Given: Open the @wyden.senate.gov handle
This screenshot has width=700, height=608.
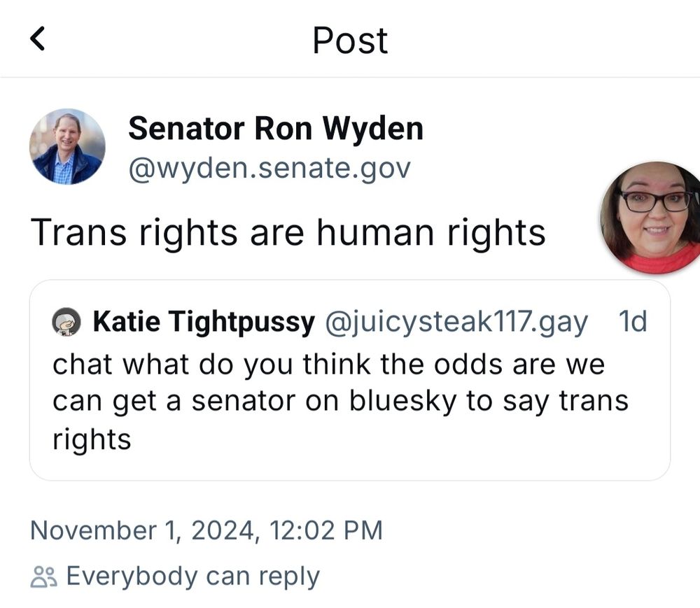Looking at the screenshot, I should coord(269,168).
